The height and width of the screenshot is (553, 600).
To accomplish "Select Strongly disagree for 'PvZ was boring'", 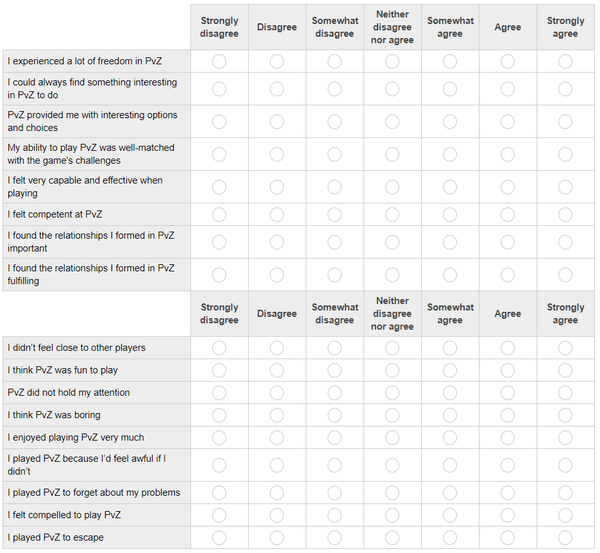I will click(x=219, y=415).
